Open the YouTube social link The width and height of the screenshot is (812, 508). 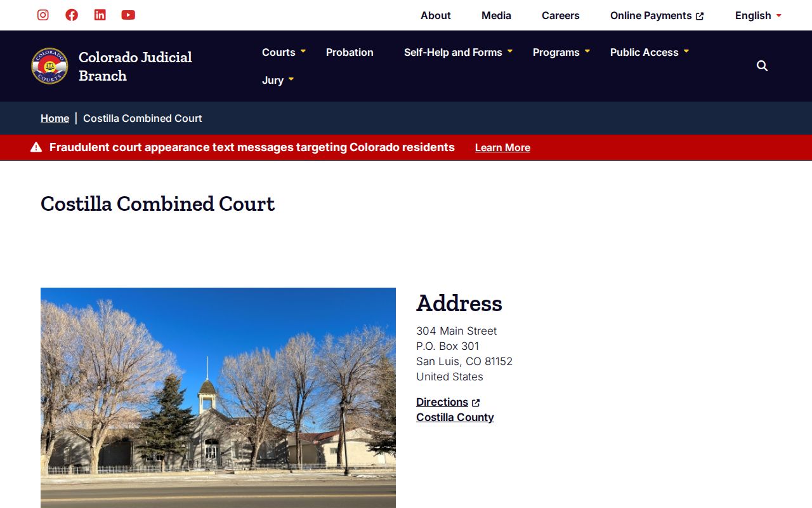pyautogui.click(x=128, y=15)
